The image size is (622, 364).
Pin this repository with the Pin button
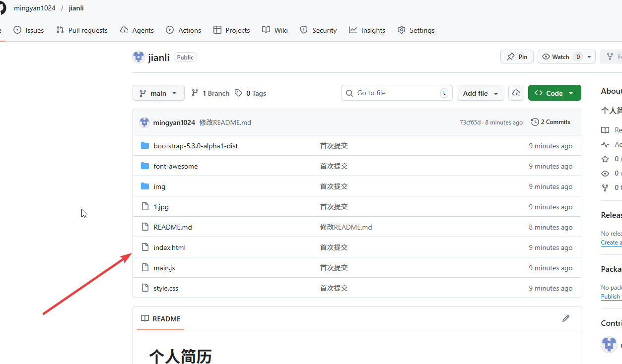pos(517,57)
